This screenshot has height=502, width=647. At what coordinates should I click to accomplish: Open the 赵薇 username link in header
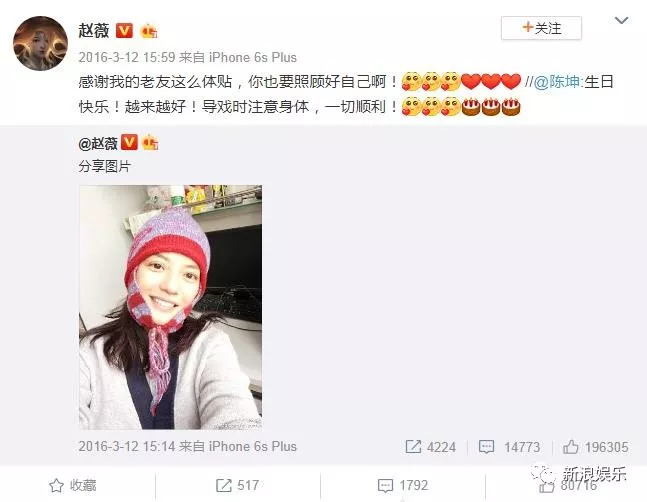point(94,31)
